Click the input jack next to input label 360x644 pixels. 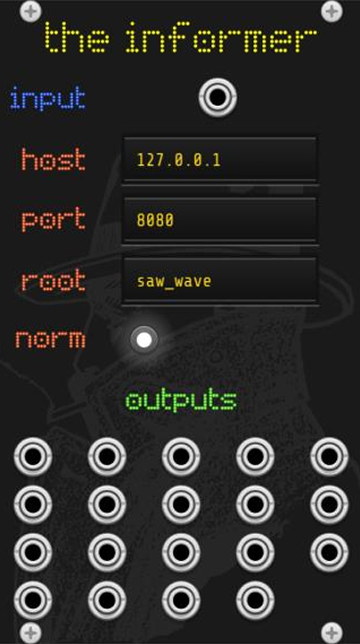218,97
